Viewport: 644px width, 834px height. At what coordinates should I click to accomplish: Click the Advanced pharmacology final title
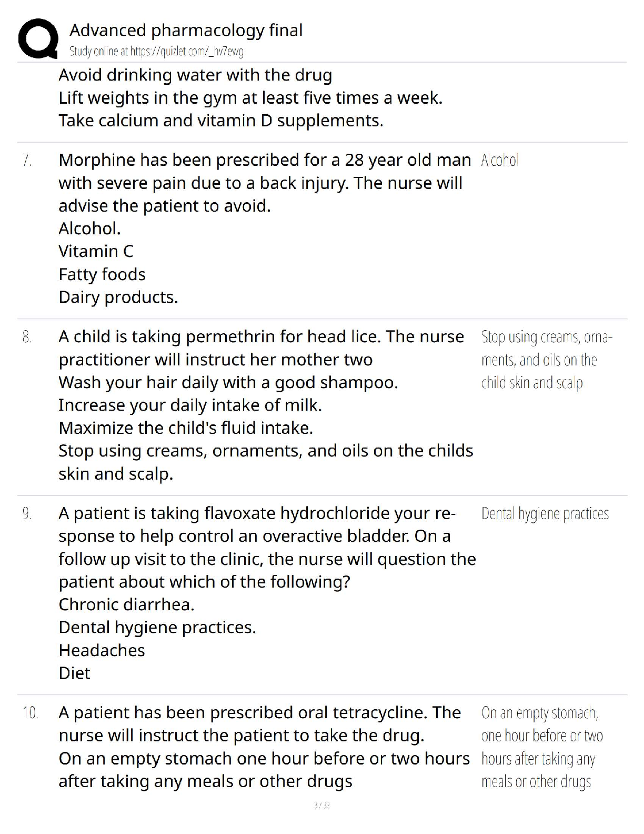point(186,30)
